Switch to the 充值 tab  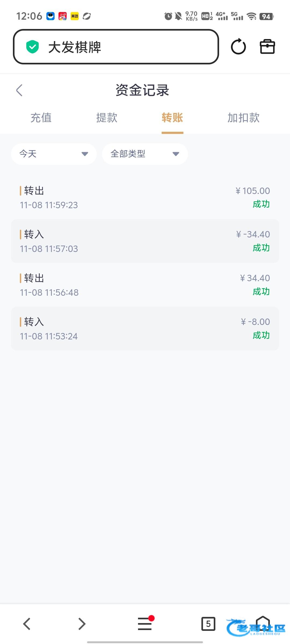point(41,118)
